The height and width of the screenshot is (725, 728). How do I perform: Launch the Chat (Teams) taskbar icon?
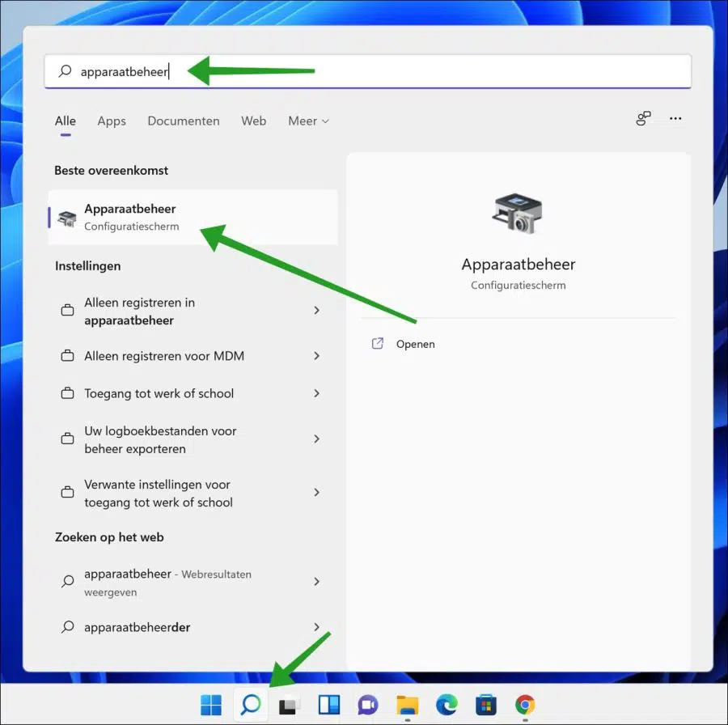pos(368,705)
